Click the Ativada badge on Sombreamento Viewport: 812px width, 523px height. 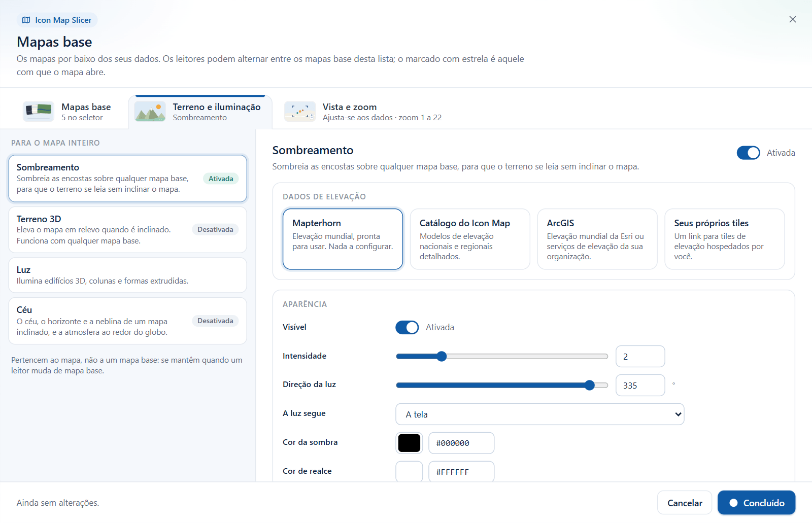(221, 179)
